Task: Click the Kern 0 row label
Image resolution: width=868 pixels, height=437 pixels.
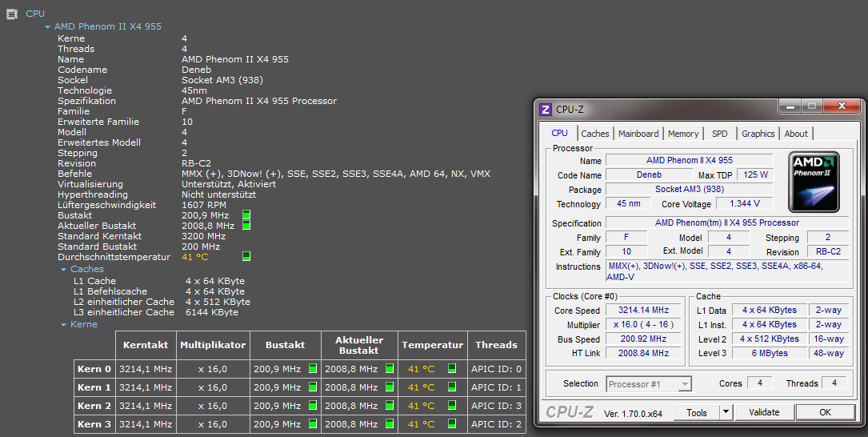Action: click(94, 369)
